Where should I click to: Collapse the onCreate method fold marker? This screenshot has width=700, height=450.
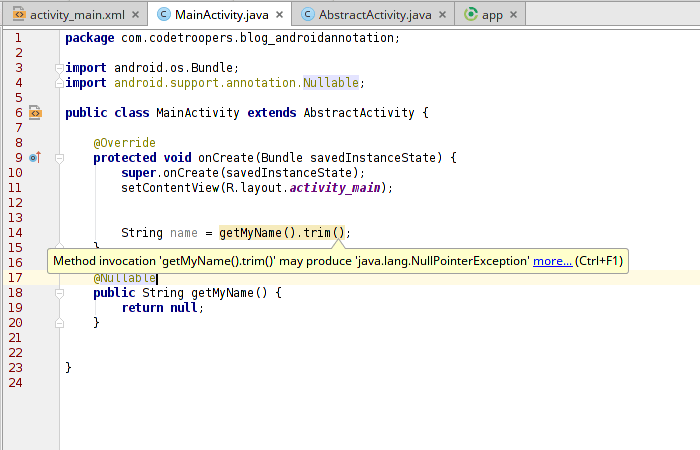click(59, 158)
